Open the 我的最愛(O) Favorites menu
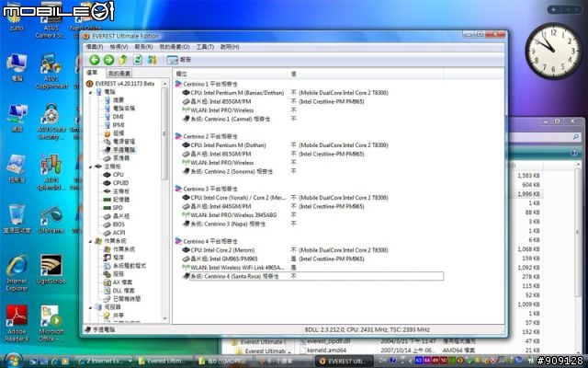This screenshot has width=588, height=368. [175, 47]
